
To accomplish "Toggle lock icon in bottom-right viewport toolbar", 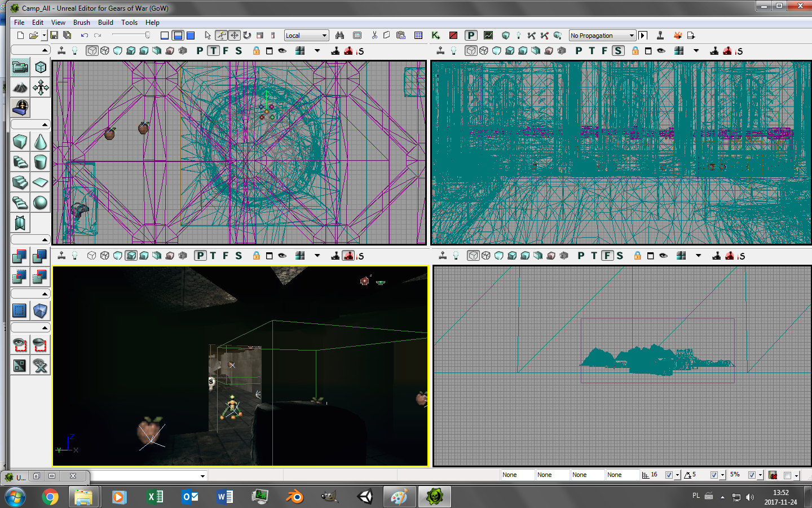I will point(638,256).
